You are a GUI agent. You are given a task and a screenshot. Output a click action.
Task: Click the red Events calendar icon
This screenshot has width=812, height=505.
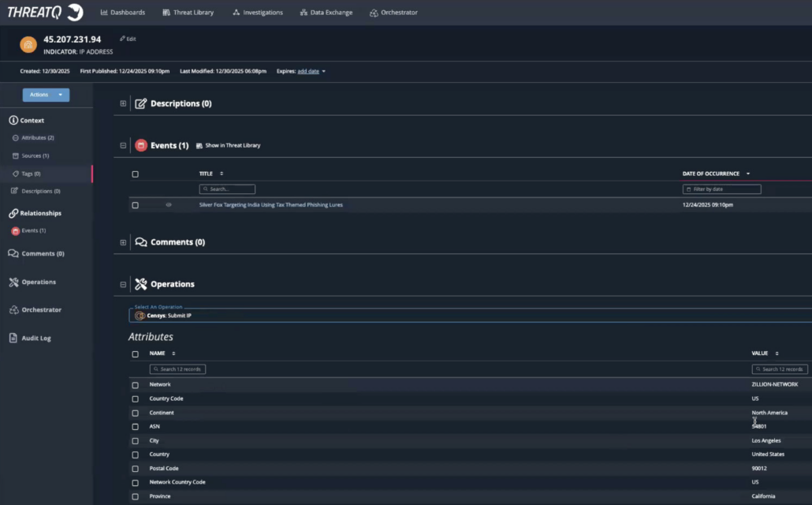[x=141, y=145]
